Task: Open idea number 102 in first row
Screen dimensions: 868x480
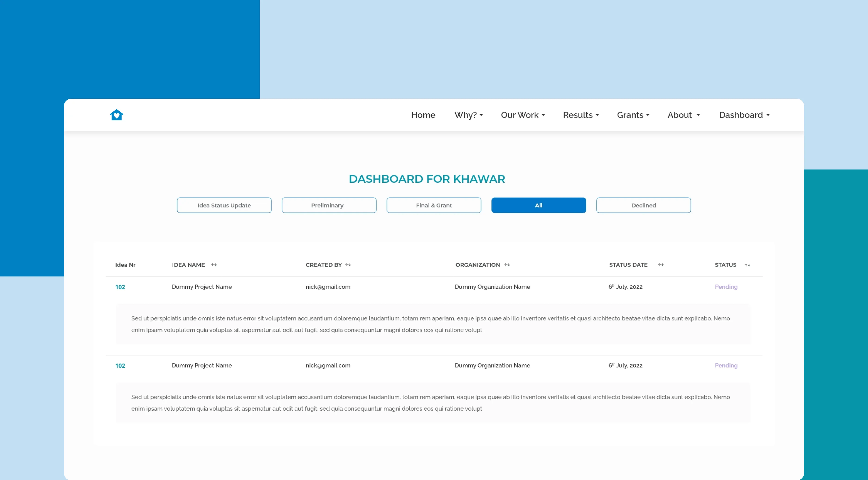Action: click(120, 287)
